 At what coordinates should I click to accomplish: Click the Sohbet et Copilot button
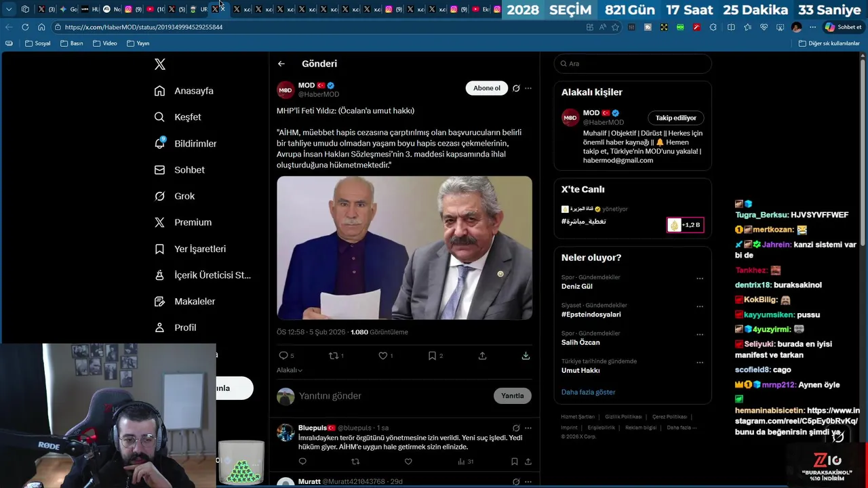pyautogui.click(x=843, y=27)
